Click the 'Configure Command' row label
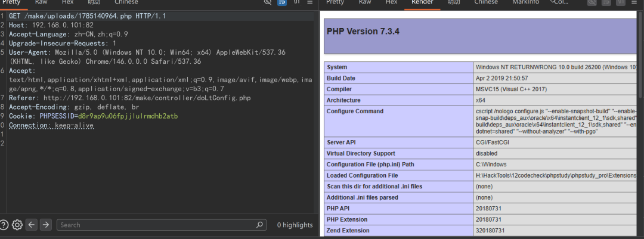 355,111
